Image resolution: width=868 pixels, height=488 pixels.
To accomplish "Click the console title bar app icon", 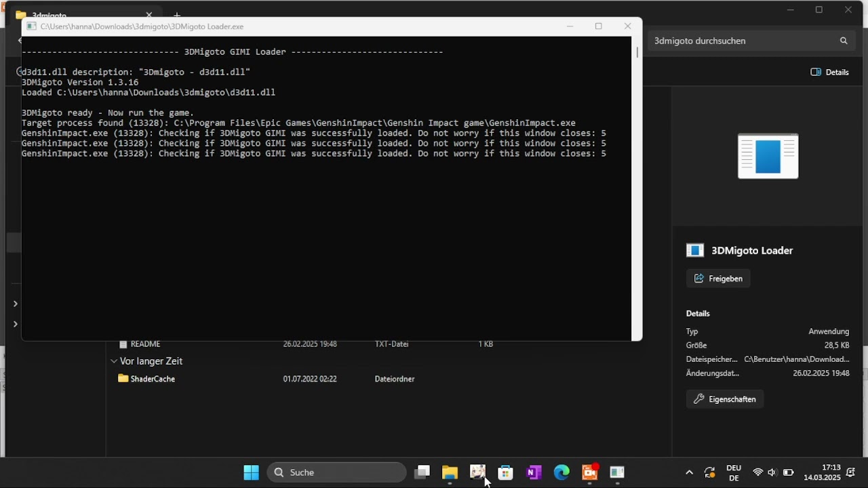I will point(31,26).
